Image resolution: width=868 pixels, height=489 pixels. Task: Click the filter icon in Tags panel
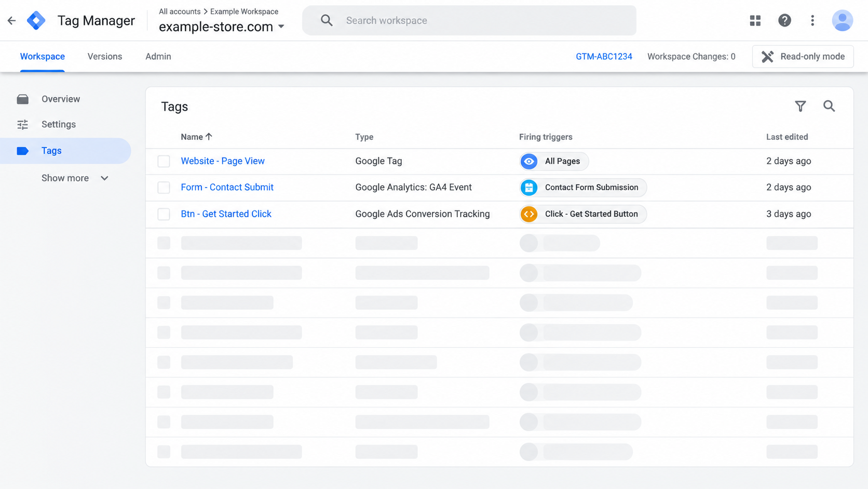(x=801, y=107)
